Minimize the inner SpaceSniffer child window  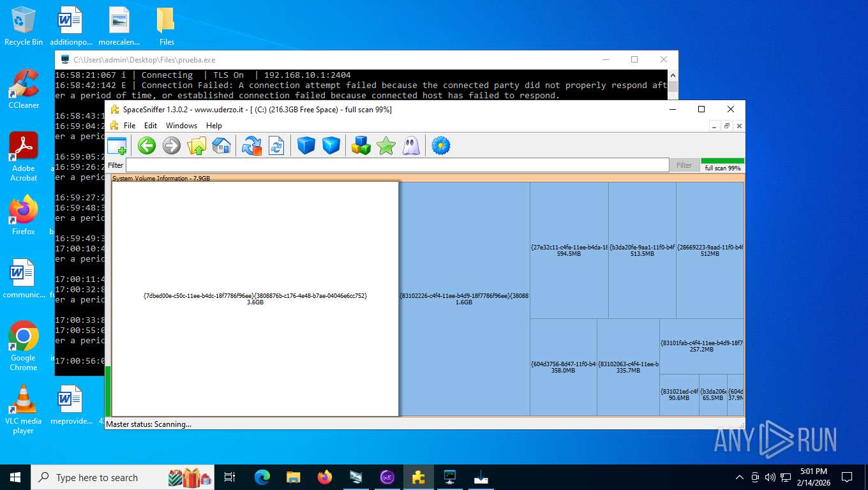pos(715,126)
